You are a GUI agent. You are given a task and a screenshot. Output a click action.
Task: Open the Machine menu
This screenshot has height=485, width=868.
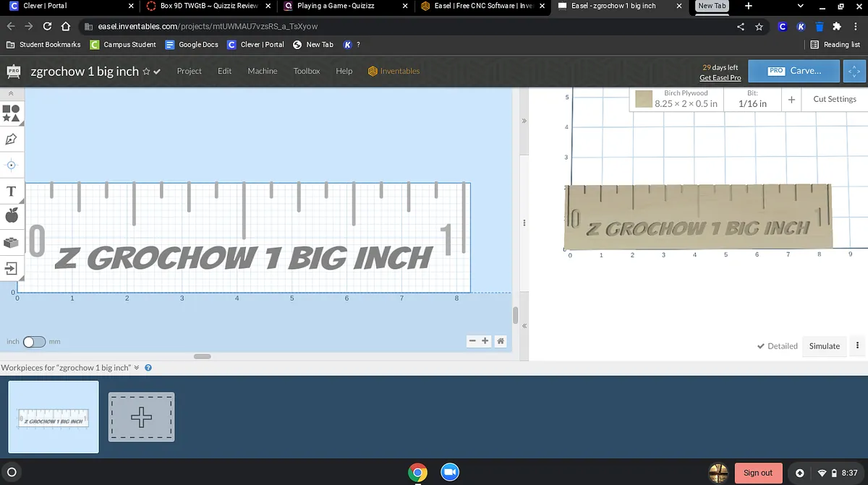point(262,71)
